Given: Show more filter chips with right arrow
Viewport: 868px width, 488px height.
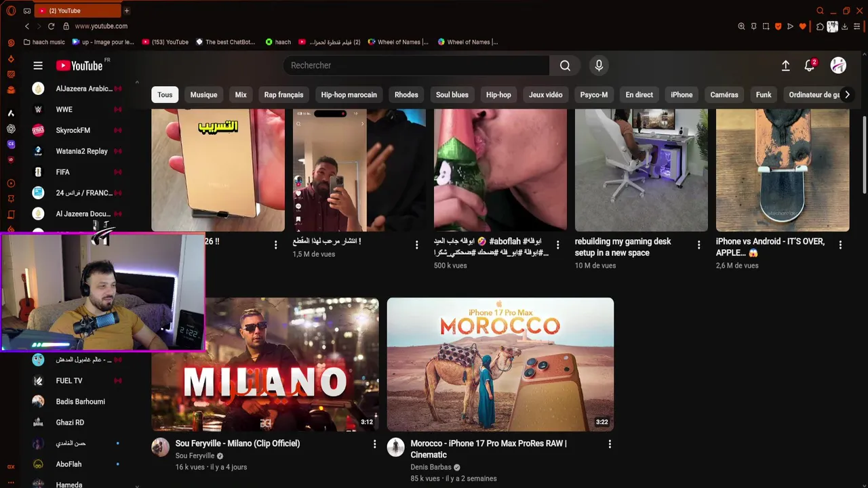Looking at the screenshot, I should pos(847,95).
